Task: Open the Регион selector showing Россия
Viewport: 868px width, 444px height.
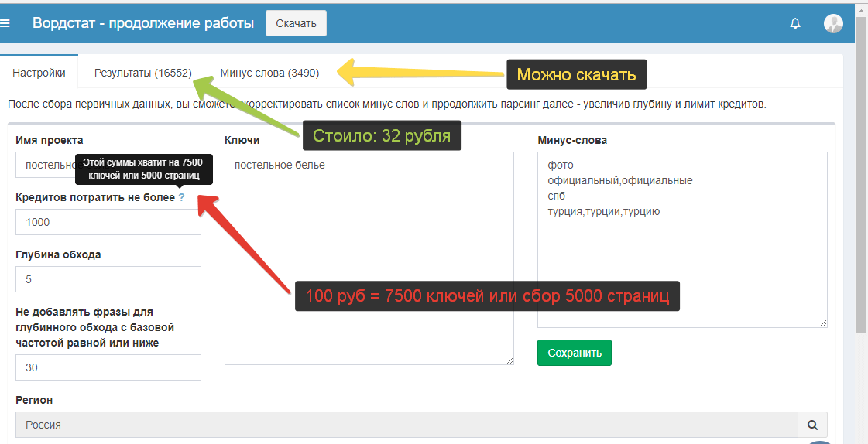Action: click(407, 425)
